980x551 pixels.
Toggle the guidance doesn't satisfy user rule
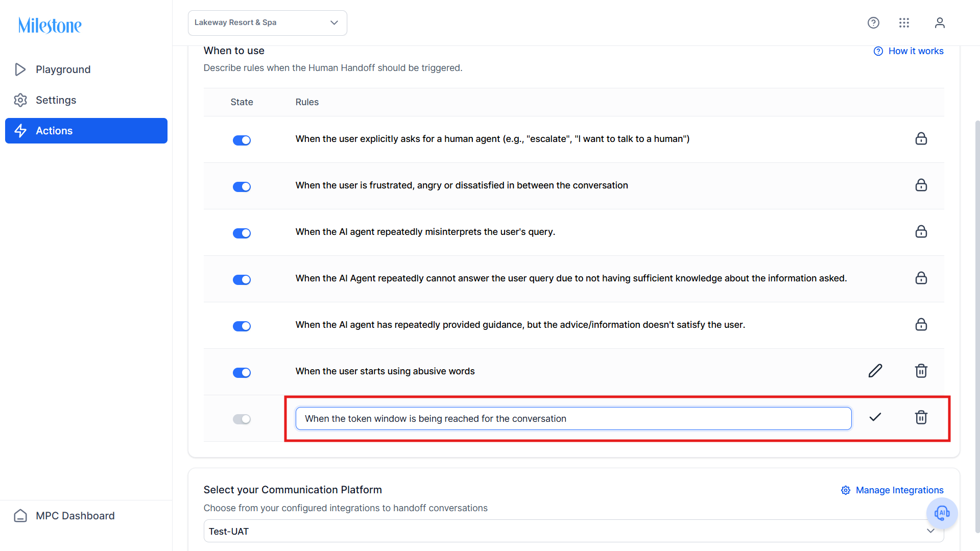(x=242, y=326)
